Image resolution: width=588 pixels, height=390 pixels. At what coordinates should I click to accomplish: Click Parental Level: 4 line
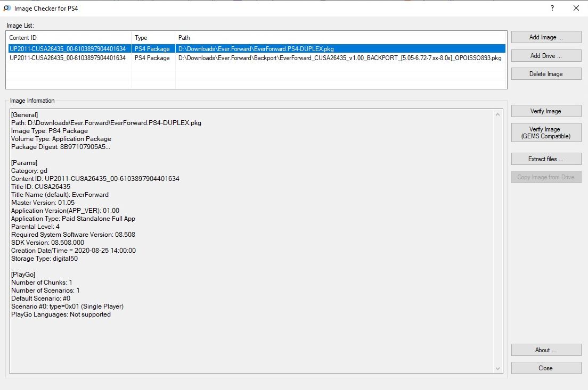point(35,227)
